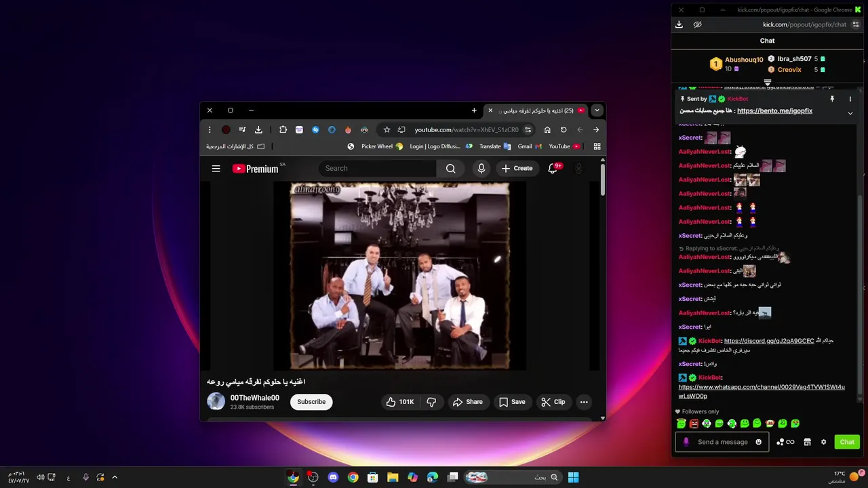Open Kick chat downloads icon
The image size is (868, 488).
(679, 24)
